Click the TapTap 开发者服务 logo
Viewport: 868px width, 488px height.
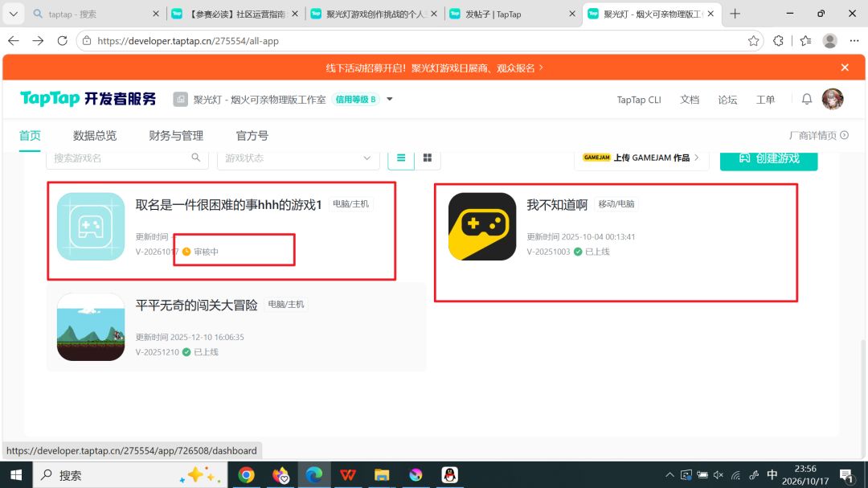point(88,99)
